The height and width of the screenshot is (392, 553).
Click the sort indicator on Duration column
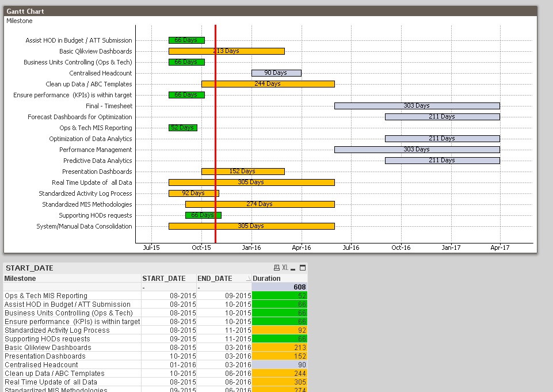[249, 279]
